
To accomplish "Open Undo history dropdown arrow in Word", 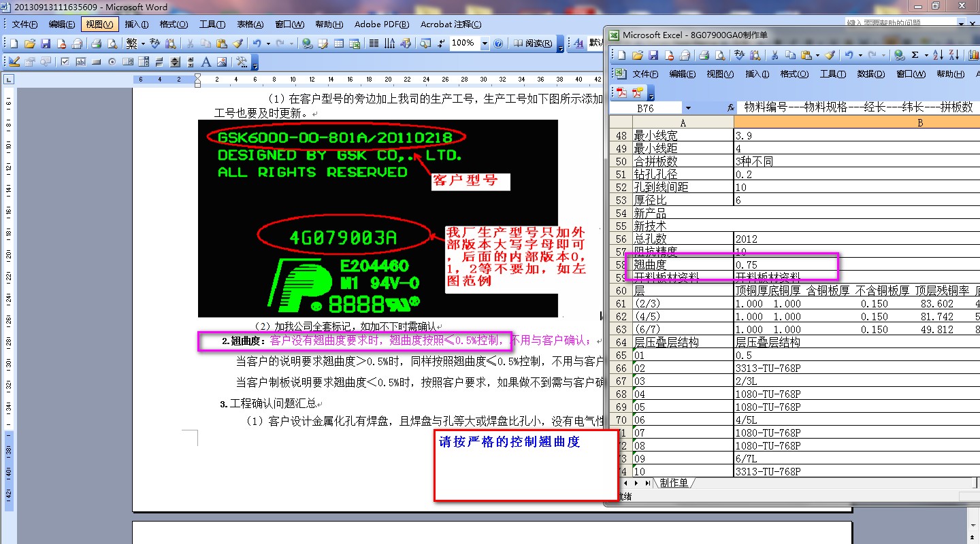I will (269, 44).
